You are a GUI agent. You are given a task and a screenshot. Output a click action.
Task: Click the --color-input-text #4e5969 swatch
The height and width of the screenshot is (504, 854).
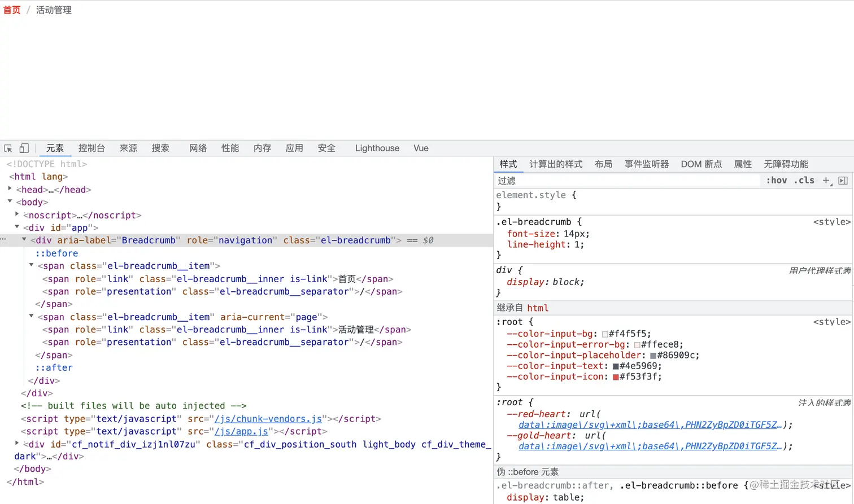click(x=616, y=367)
